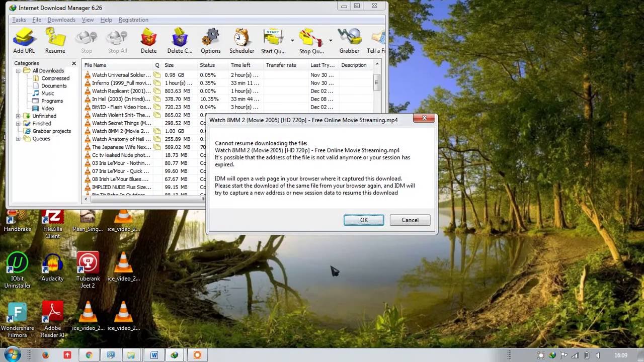Click the taskbar clock showing 16:09
Screen dimensions: 644x362
pos(621,355)
